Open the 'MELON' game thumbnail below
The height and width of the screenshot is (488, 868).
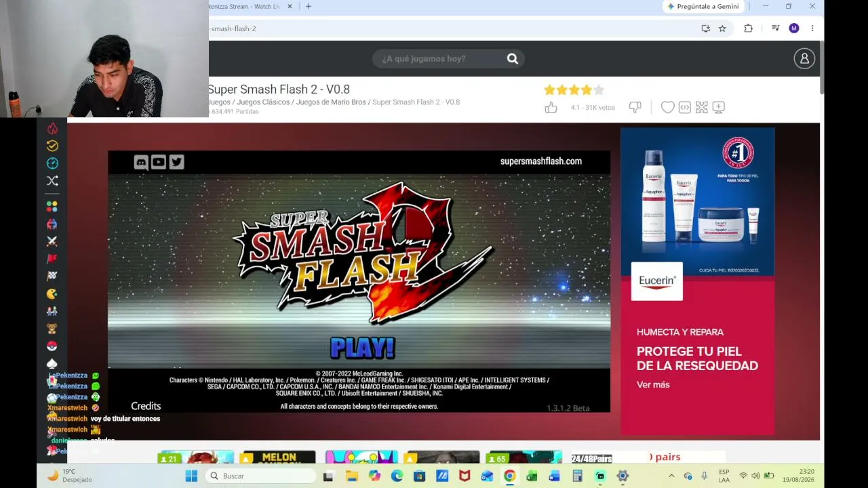(x=279, y=457)
